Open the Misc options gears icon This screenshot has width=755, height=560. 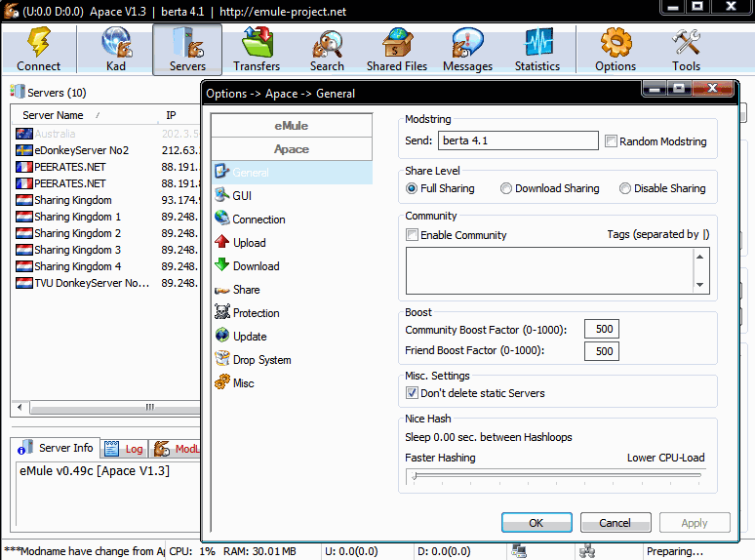click(221, 382)
